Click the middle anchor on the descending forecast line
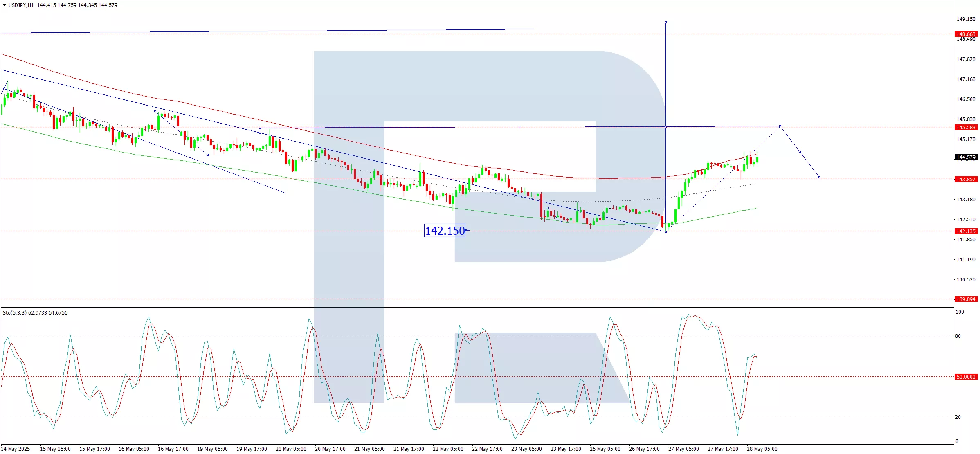This screenshot has height=454, width=980. pos(800,152)
